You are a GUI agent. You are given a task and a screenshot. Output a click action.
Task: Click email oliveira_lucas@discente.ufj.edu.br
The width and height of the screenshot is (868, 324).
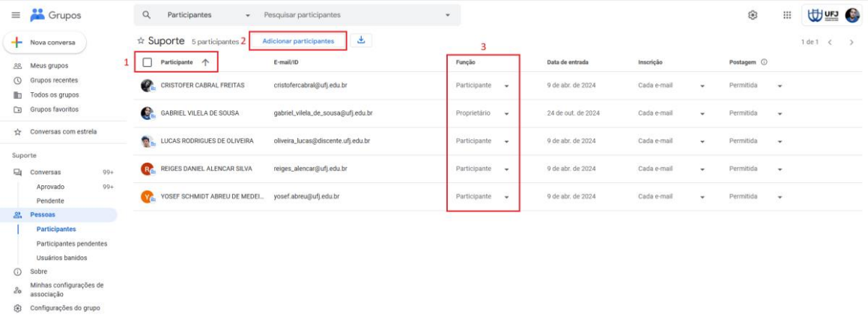[321, 141]
